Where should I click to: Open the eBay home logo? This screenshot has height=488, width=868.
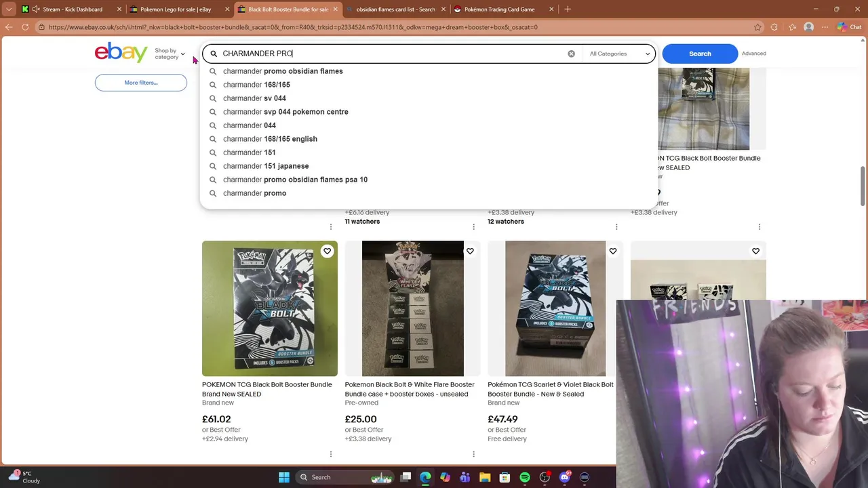[x=121, y=53]
